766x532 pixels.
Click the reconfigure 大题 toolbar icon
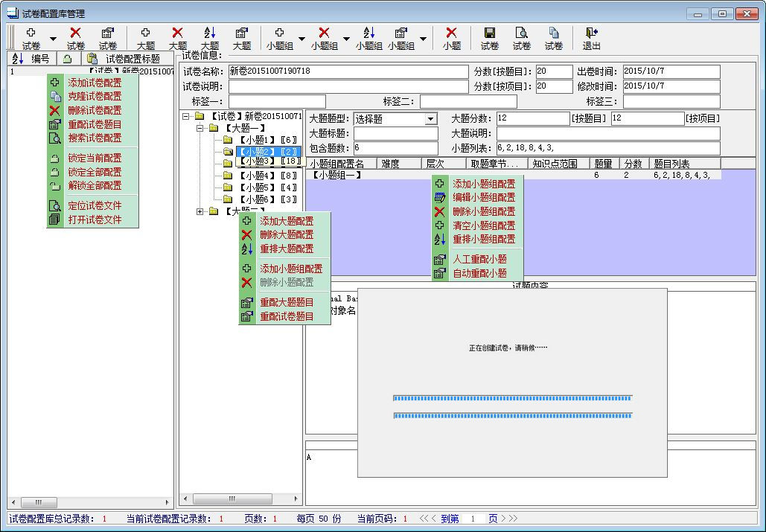click(241, 33)
